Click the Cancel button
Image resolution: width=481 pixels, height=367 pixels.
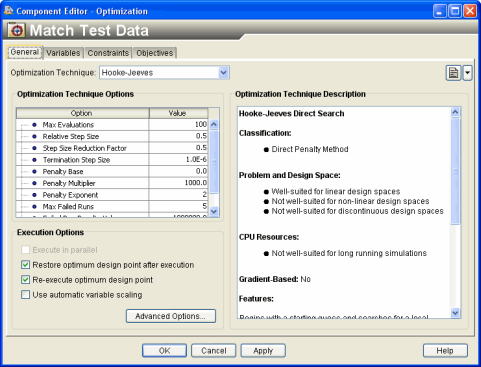[214, 351]
